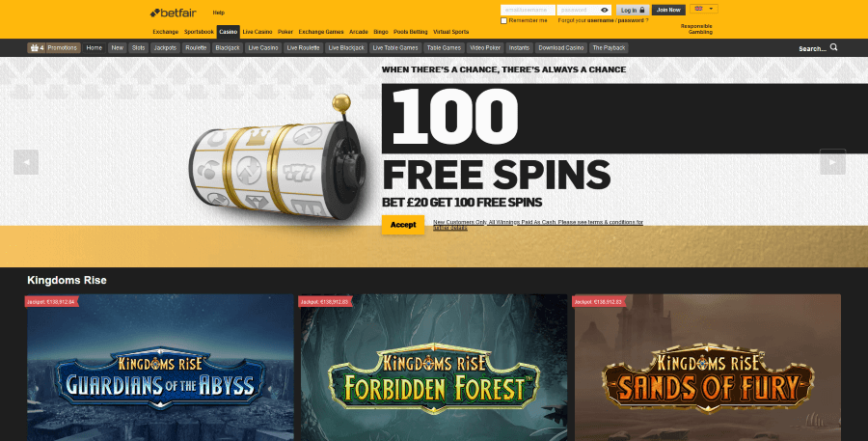This screenshot has height=441, width=868.
Task: Open the Live Casino top navigation tab
Action: pyautogui.click(x=258, y=32)
